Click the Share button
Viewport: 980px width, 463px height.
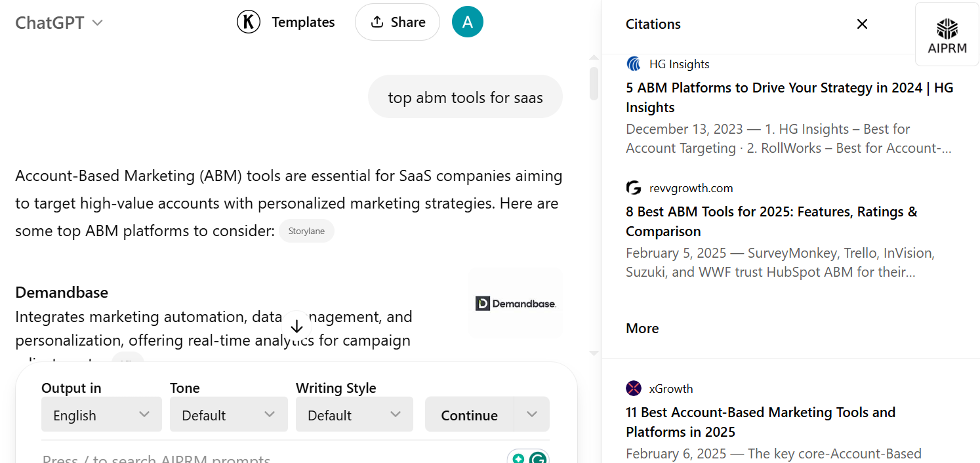398,22
